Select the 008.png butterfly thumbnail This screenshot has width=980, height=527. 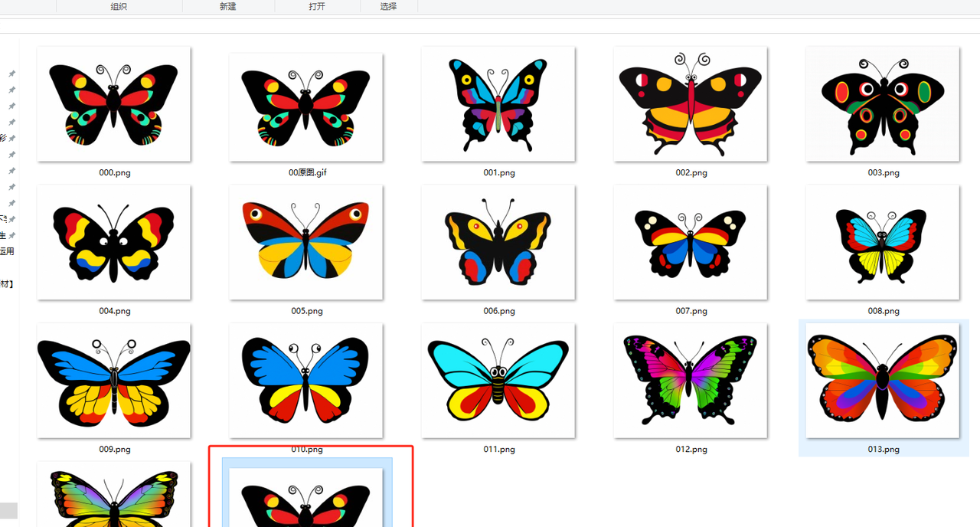point(883,242)
